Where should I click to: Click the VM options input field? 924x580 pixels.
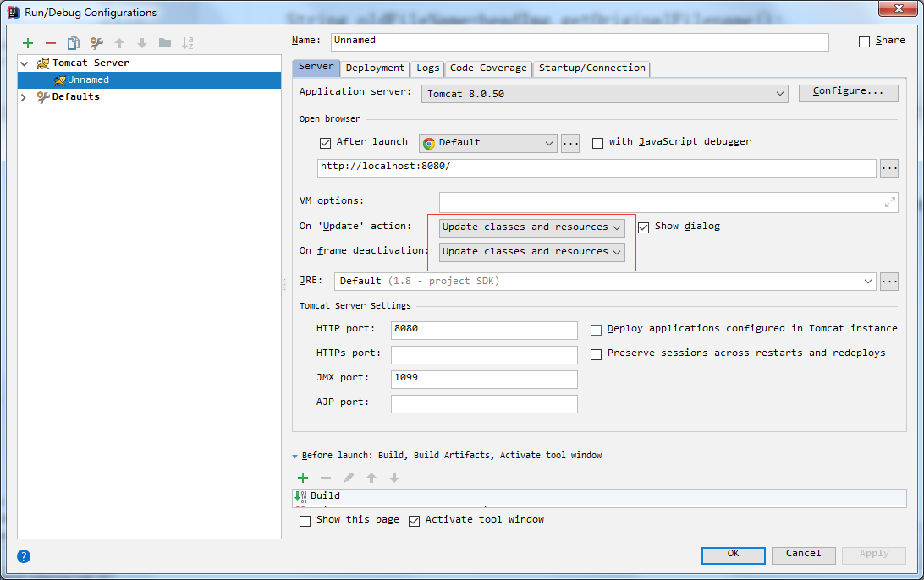tap(668, 203)
